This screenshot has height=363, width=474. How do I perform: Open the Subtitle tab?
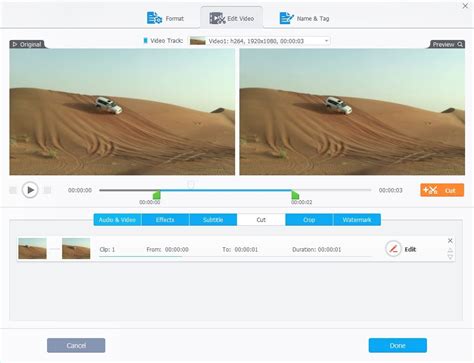[x=213, y=220]
